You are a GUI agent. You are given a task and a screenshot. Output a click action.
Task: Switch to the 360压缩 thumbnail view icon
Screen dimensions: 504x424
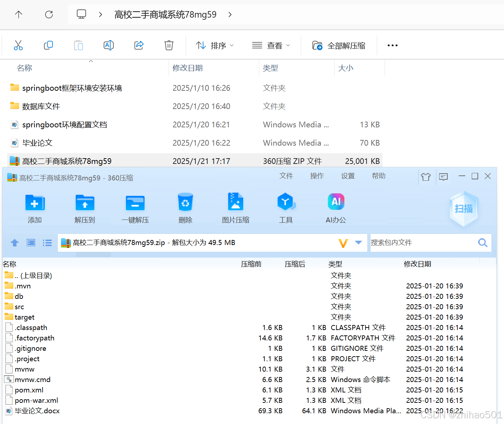(x=31, y=243)
